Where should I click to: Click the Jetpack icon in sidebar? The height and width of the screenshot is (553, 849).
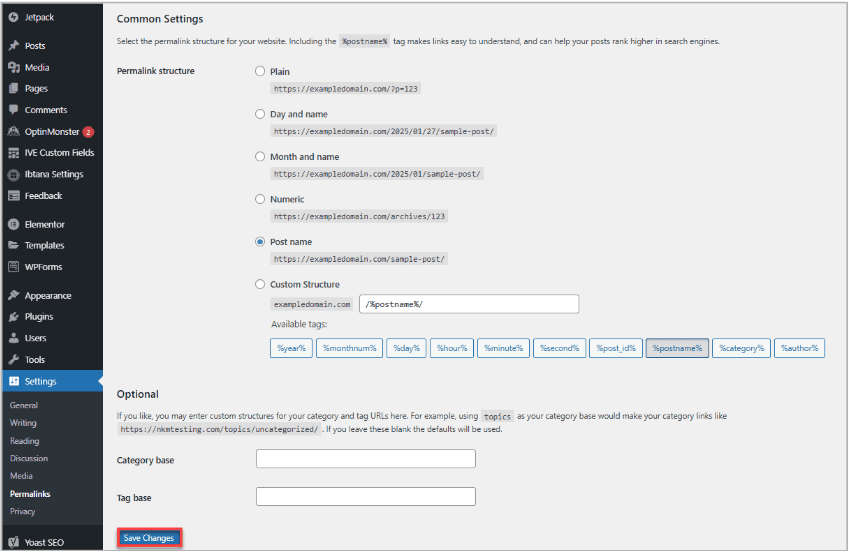click(14, 17)
